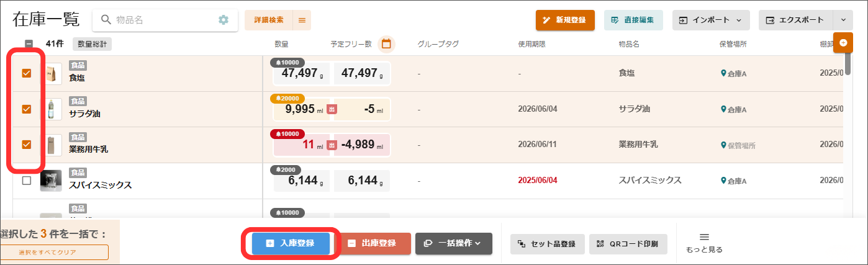Click 2000 alert badge for スパイスミックス
Viewport: 868px width, 265px height.
click(286, 170)
